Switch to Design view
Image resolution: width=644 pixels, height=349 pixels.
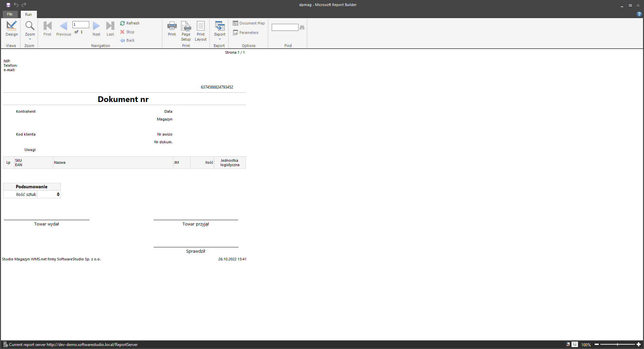12,29
